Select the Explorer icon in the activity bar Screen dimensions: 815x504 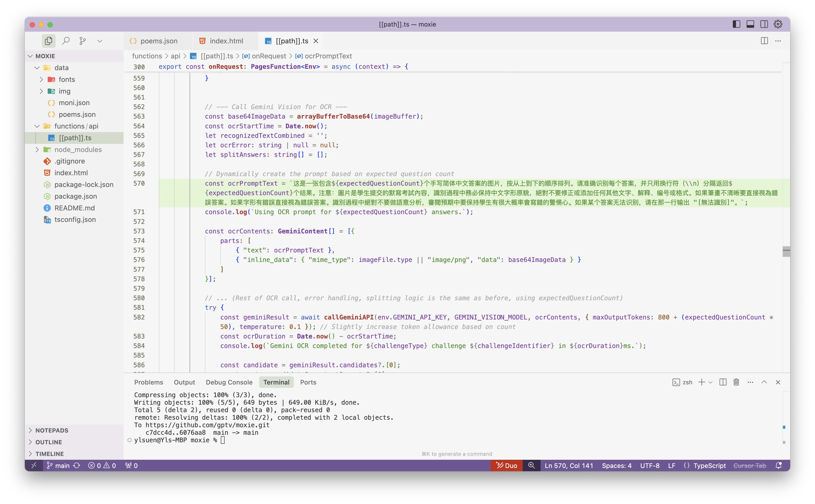(48, 41)
